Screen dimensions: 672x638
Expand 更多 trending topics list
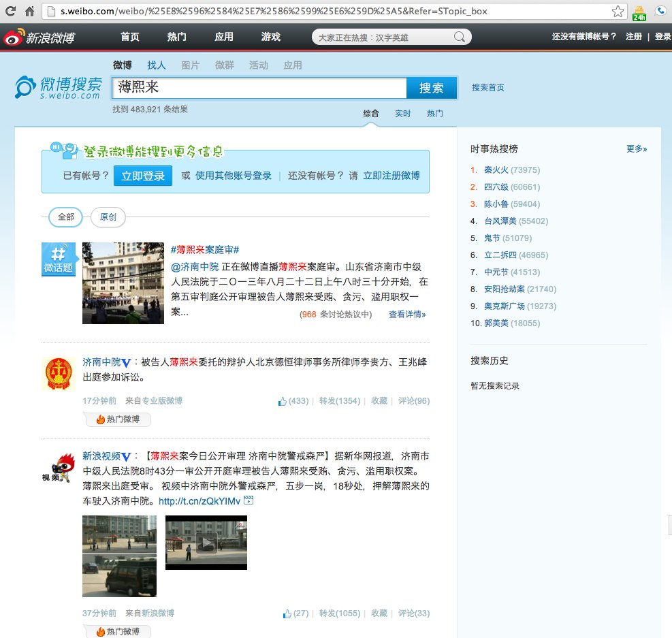point(636,148)
